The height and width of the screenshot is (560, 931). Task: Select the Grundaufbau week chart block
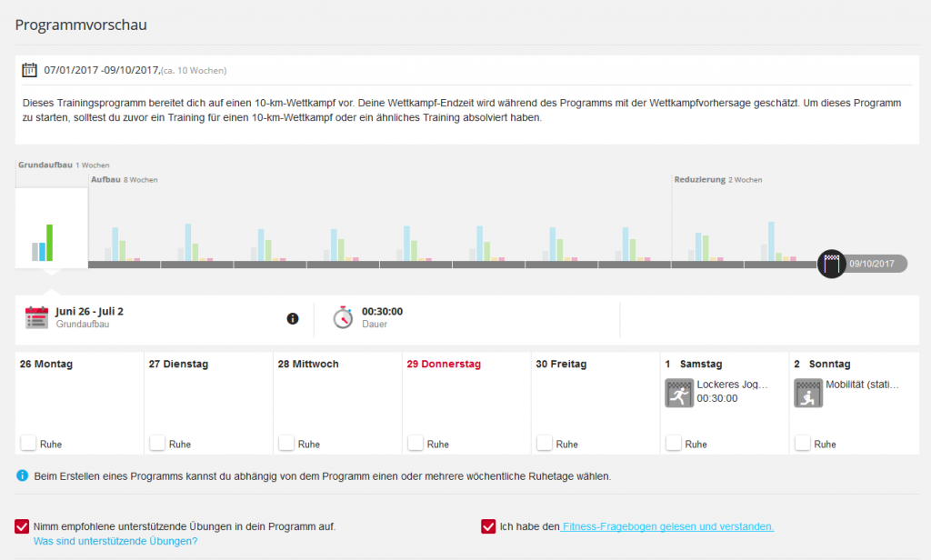(x=51, y=227)
